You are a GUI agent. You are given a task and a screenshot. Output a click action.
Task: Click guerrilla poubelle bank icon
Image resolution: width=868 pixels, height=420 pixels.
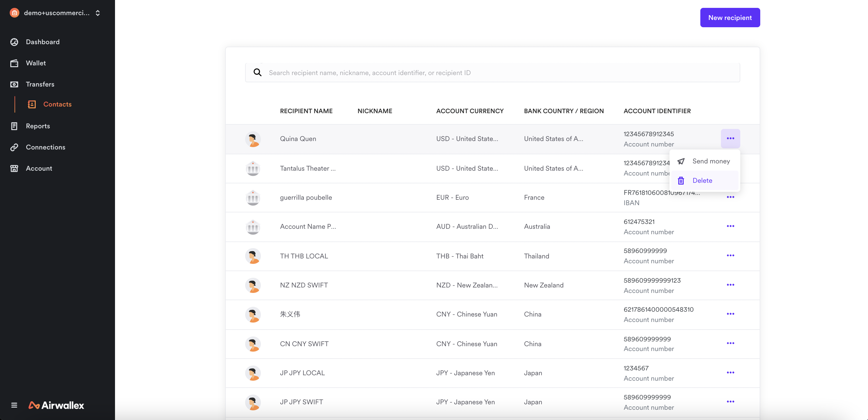pos(253,198)
